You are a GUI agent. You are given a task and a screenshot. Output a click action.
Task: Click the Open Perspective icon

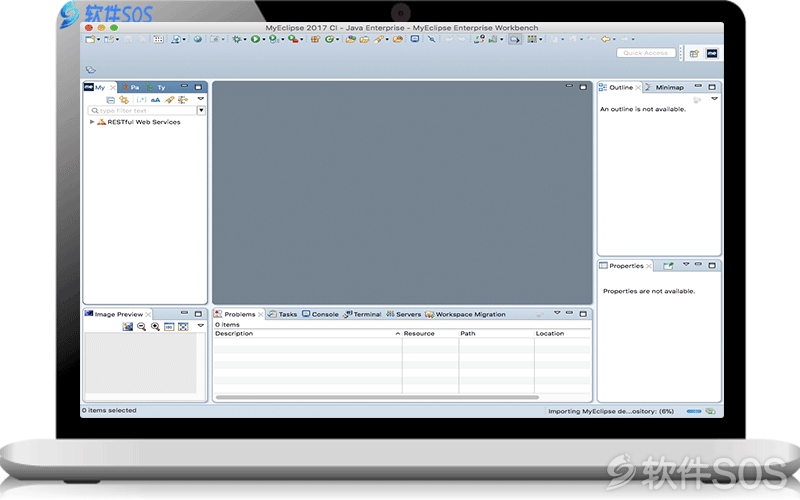coord(694,54)
